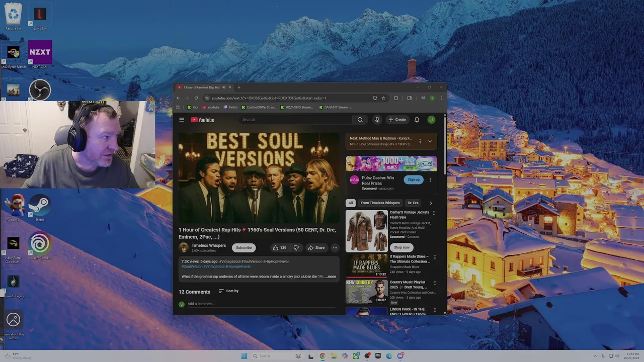This screenshot has width=644, height=362.
Task: Open If Rappers Made Blues thumbnail
Action: pyautogui.click(x=367, y=265)
